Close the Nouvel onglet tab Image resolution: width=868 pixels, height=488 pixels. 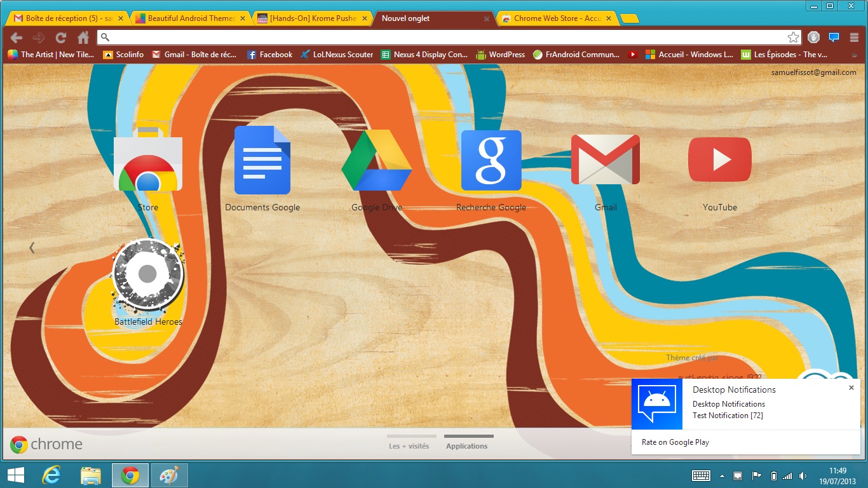(x=487, y=19)
